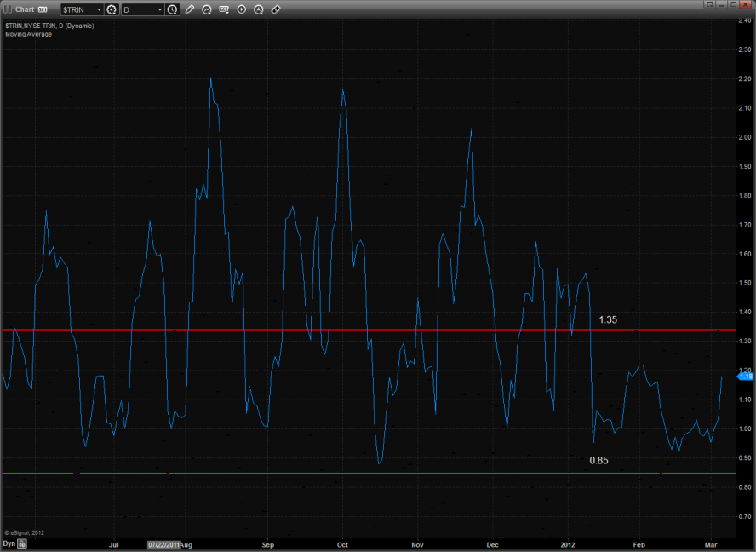Viewport: 756px width, 552px height.
Task: Click the Moving Average study label
Action: pos(28,34)
